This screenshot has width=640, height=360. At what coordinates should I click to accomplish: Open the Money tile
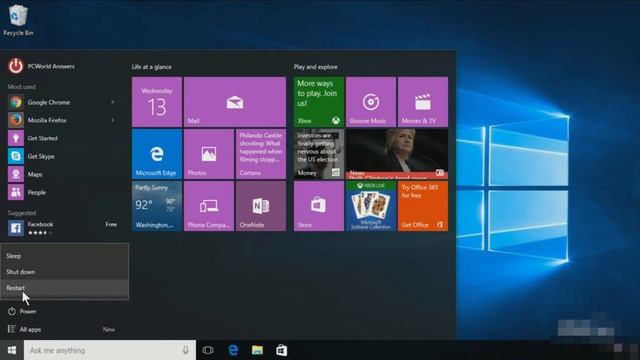(319, 154)
